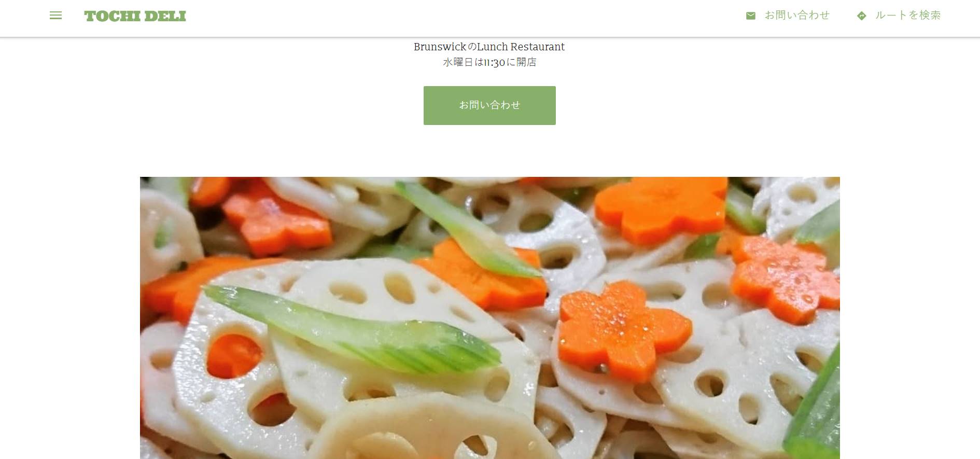Click the 開店 text in the hours line
This screenshot has width=980, height=459.
(x=526, y=62)
